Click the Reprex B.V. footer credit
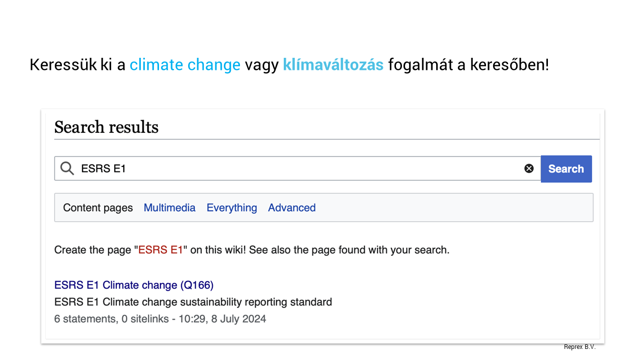The image size is (644, 362). (x=579, y=347)
